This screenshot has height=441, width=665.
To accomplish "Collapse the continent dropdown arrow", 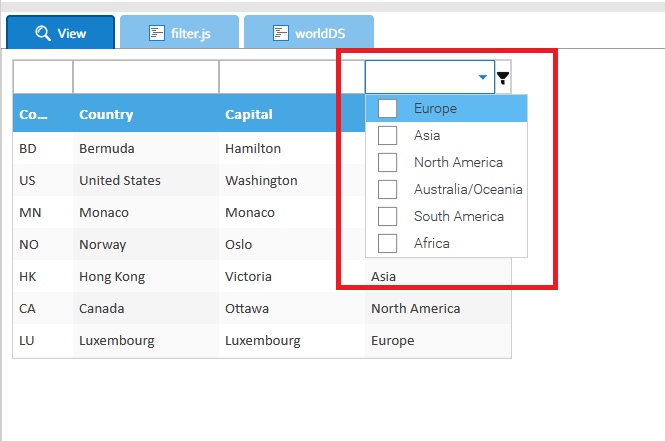I will point(483,77).
